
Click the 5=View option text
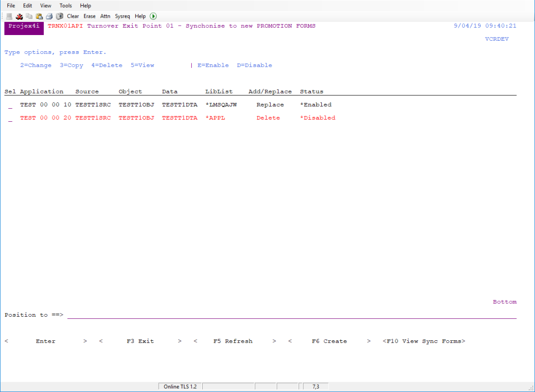point(142,65)
